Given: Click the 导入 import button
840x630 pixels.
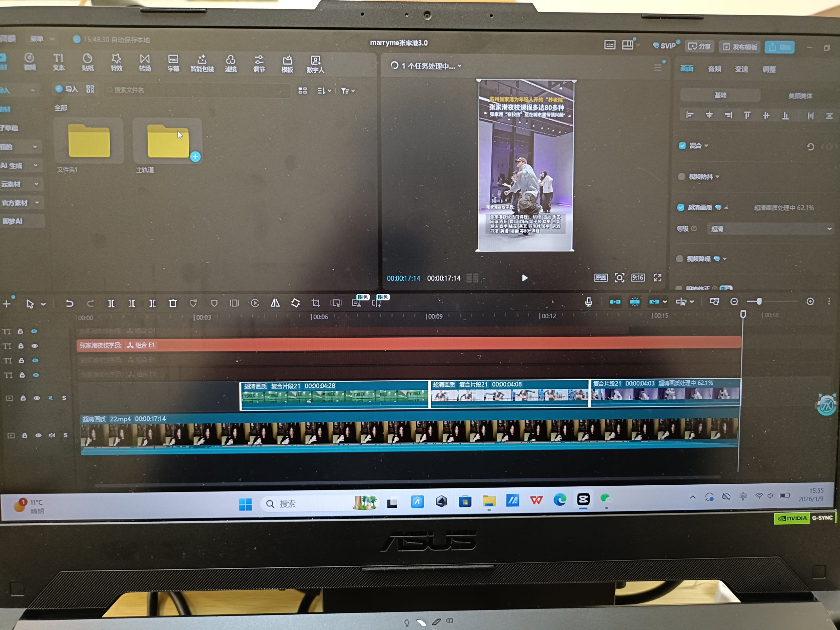Looking at the screenshot, I should [x=67, y=89].
